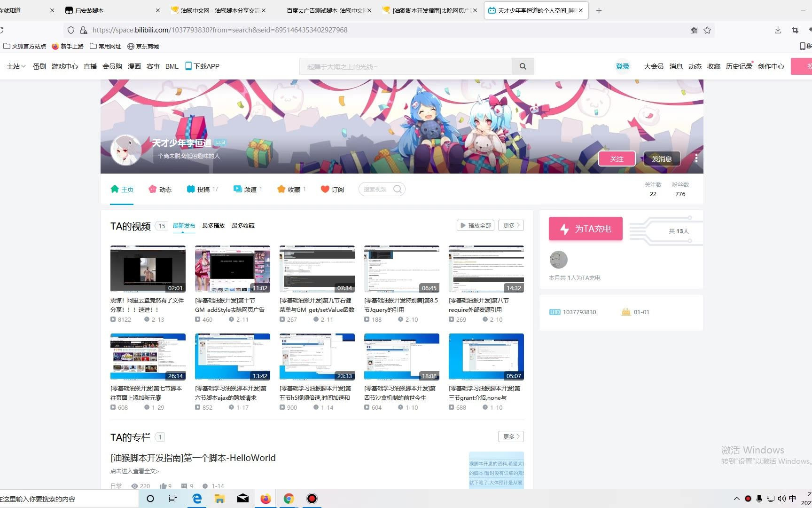Open 创作中心 in header
The image size is (812, 508).
tap(771, 66)
